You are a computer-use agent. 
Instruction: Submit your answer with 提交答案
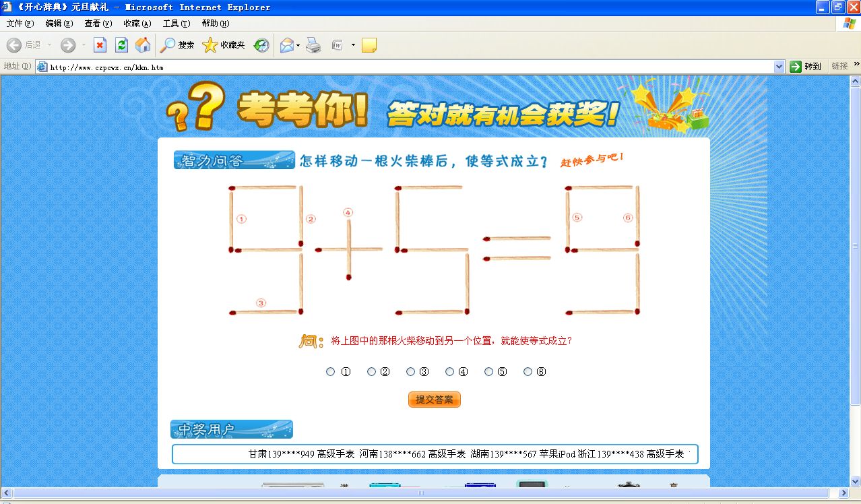[434, 399]
